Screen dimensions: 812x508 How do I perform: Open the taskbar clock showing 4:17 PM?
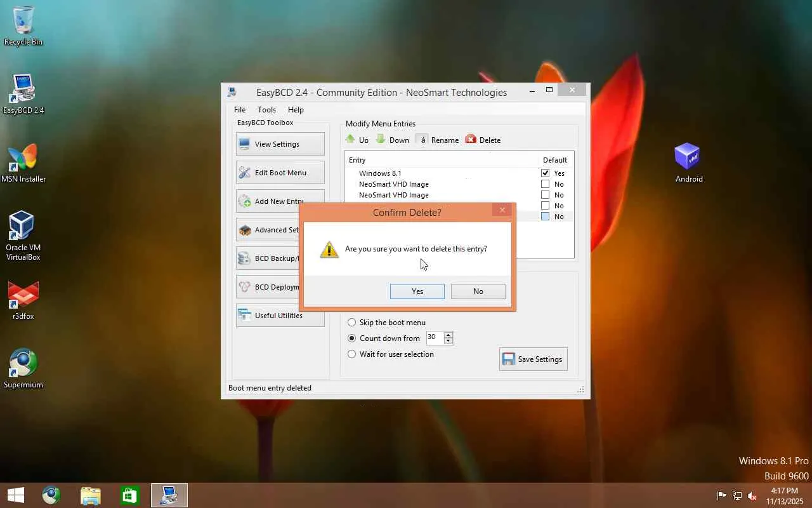coord(785,496)
